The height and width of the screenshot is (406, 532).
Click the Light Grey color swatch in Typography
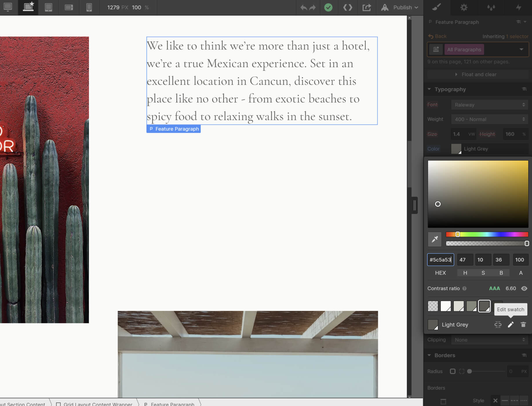click(456, 149)
